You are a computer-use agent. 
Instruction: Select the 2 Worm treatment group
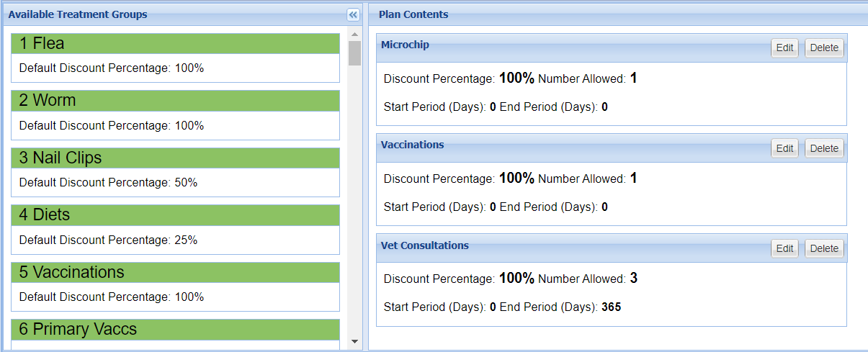[x=175, y=101]
